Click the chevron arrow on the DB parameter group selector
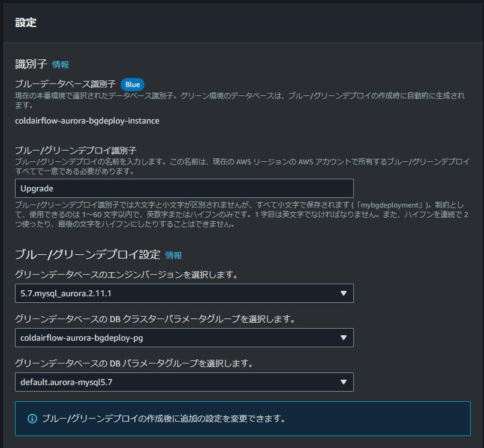This screenshot has height=448, width=484. point(344,382)
